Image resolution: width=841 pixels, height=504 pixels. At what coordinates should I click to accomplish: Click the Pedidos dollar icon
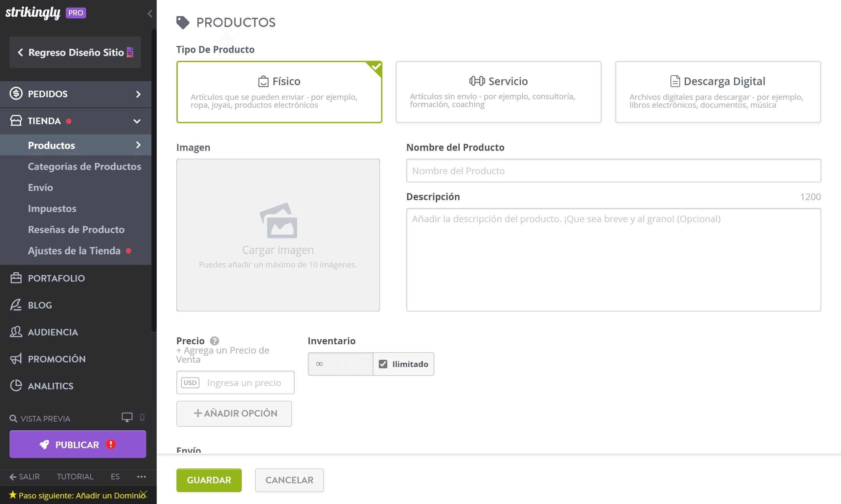coord(16,93)
